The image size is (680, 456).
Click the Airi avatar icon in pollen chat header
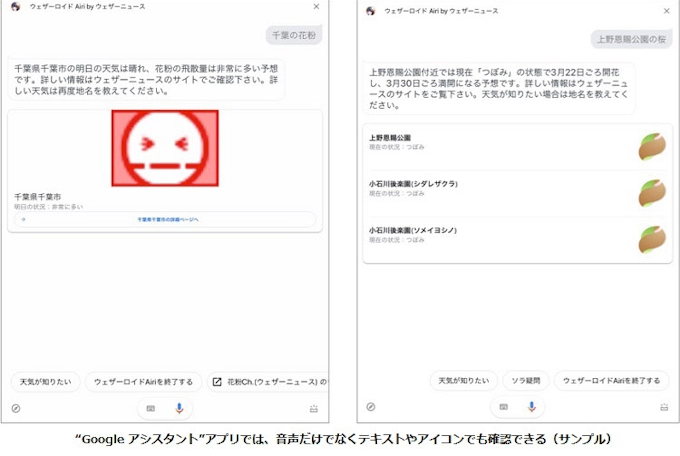16,8
